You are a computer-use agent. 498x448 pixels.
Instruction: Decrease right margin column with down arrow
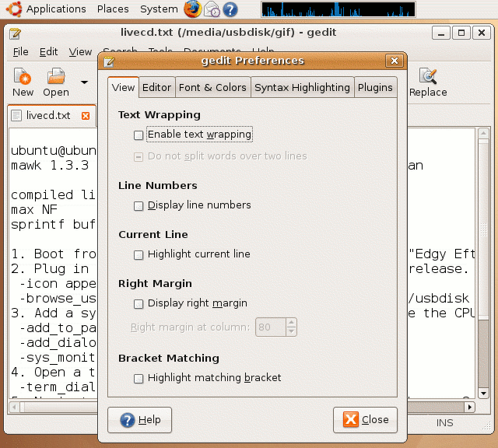291,331
